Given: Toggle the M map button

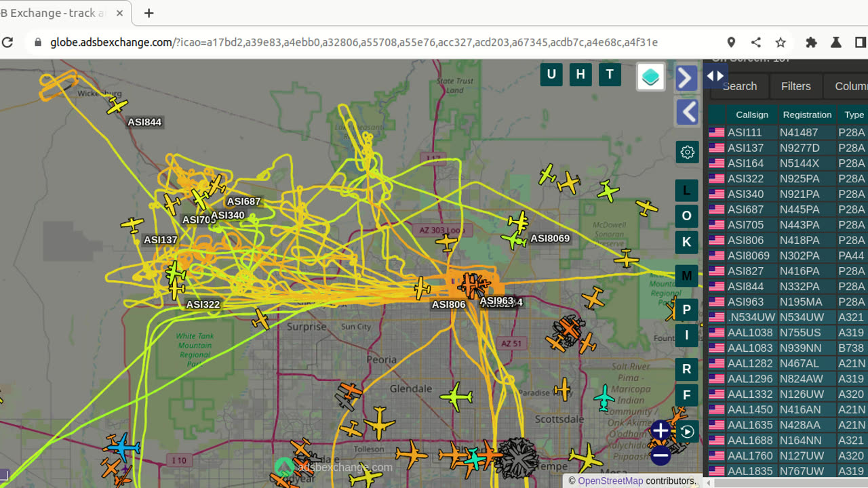Looking at the screenshot, I should [x=686, y=276].
